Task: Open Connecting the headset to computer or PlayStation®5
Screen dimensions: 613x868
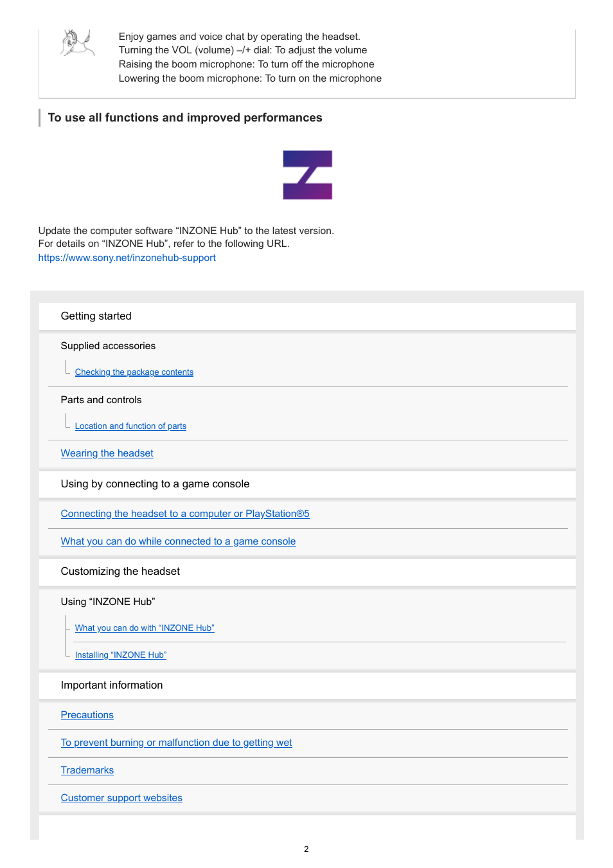Action: tap(185, 514)
